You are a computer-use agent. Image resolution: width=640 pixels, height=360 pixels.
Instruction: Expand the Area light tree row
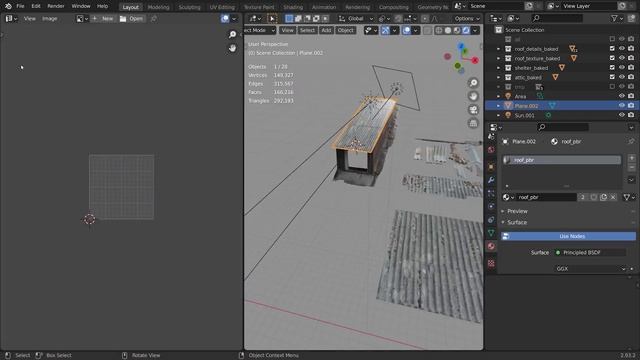pos(498,96)
